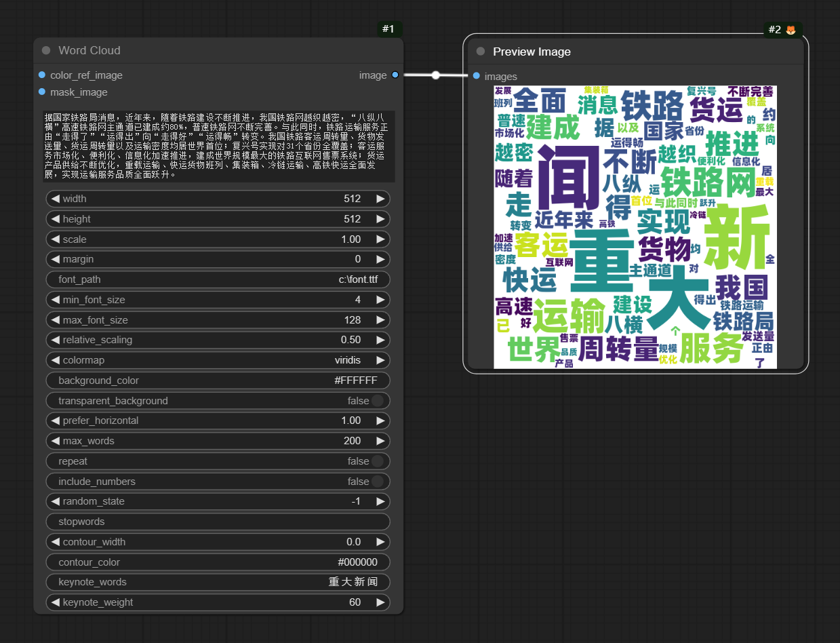Screen dimensions: 840x643
Task: Click the min_font_size value 4
Action: [358, 300]
